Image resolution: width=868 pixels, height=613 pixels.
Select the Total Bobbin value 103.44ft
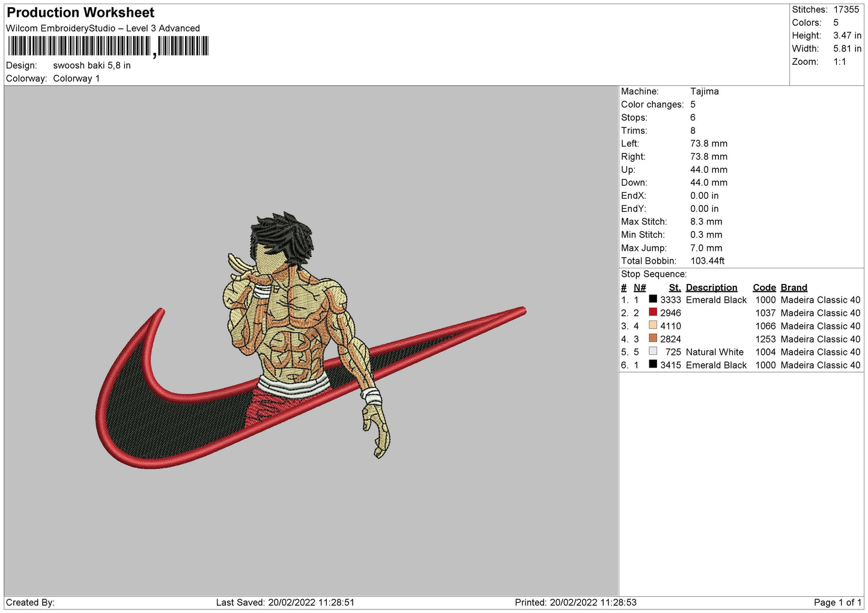pos(707,261)
